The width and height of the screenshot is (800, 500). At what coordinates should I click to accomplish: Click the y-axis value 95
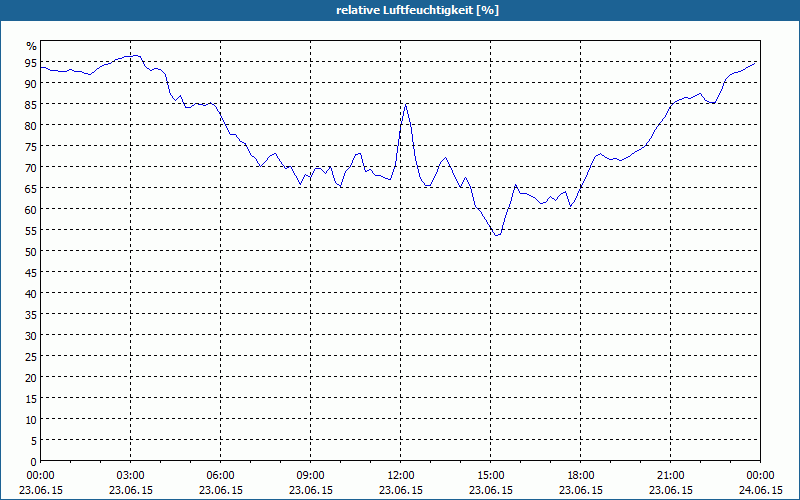pyautogui.click(x=31, y=63)
